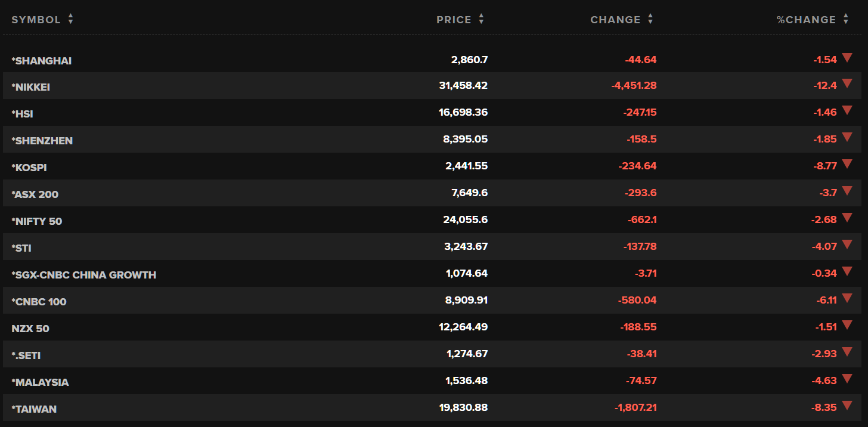Select the *MALAYSIA symbol row

point(40,382)
